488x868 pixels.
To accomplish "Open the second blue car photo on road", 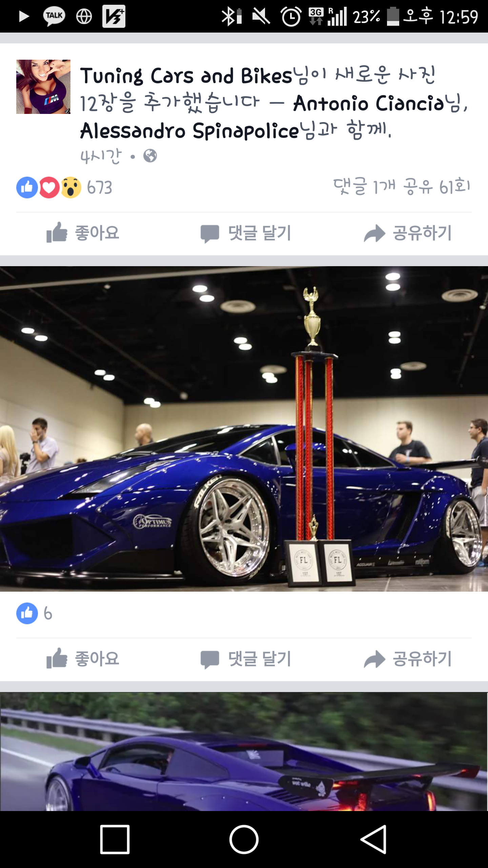I will point(244,752).
